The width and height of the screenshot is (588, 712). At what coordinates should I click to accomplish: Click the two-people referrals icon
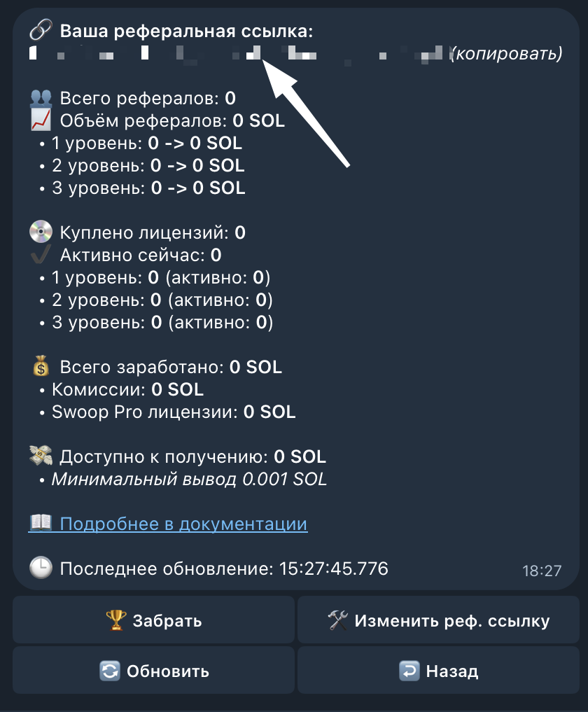(41, 98)
